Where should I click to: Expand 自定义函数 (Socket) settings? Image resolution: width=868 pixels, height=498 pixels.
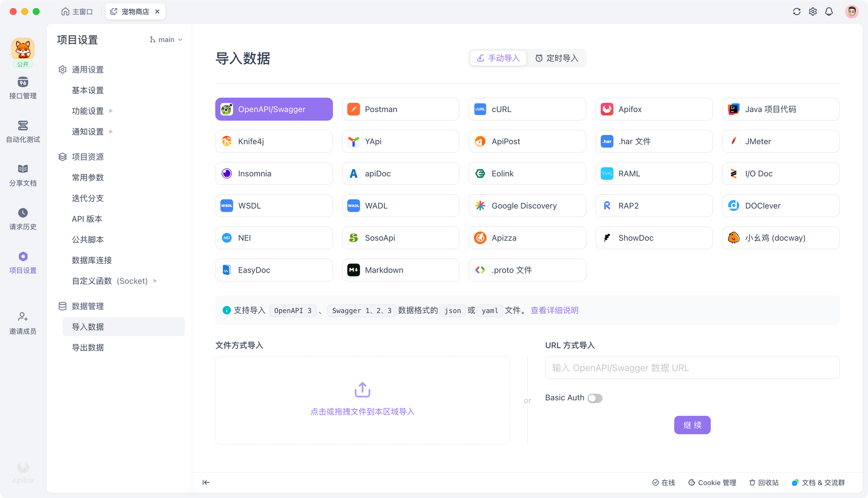111,281
